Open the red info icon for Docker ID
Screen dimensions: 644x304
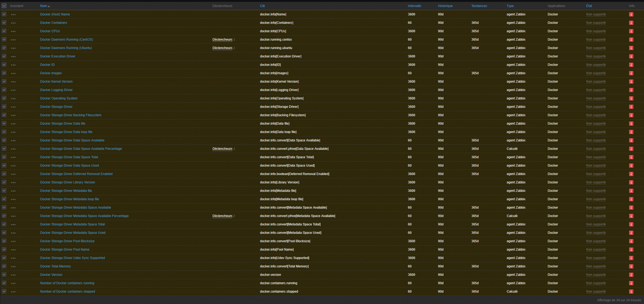click(x=631, y=65)
